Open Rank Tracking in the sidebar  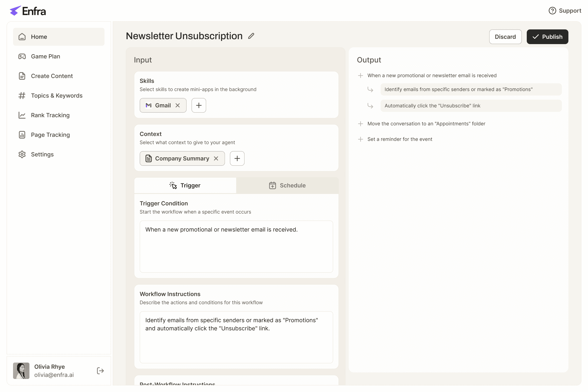coord(50,115)
